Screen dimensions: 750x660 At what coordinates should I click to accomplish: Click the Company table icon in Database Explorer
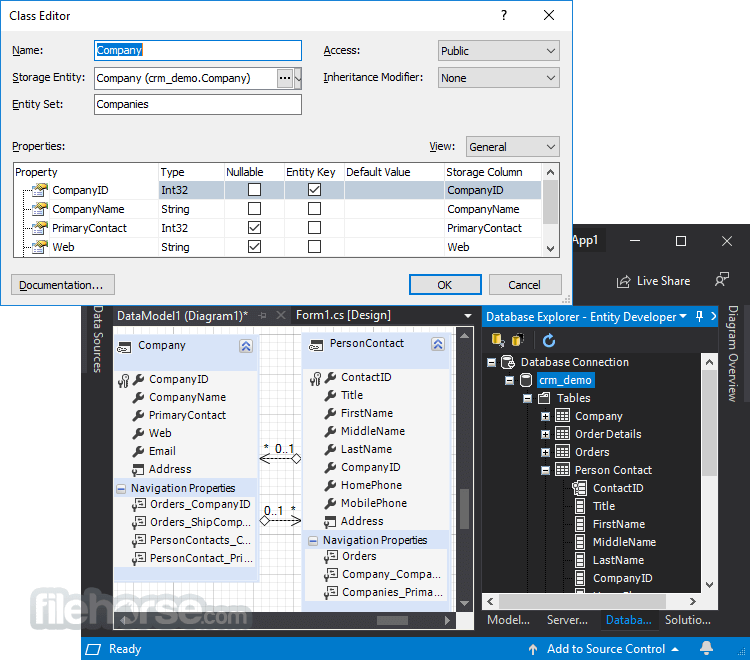click(x=562, y=416)
